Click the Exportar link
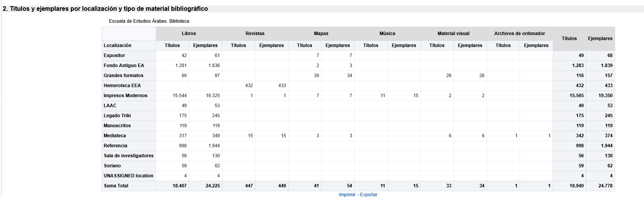644x197 pixels. 369,194
